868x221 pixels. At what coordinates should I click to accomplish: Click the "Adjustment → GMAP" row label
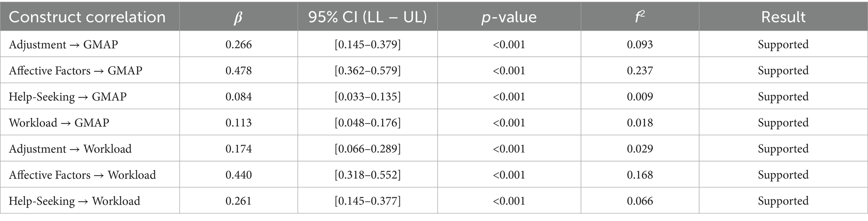(x=63, y=45)
